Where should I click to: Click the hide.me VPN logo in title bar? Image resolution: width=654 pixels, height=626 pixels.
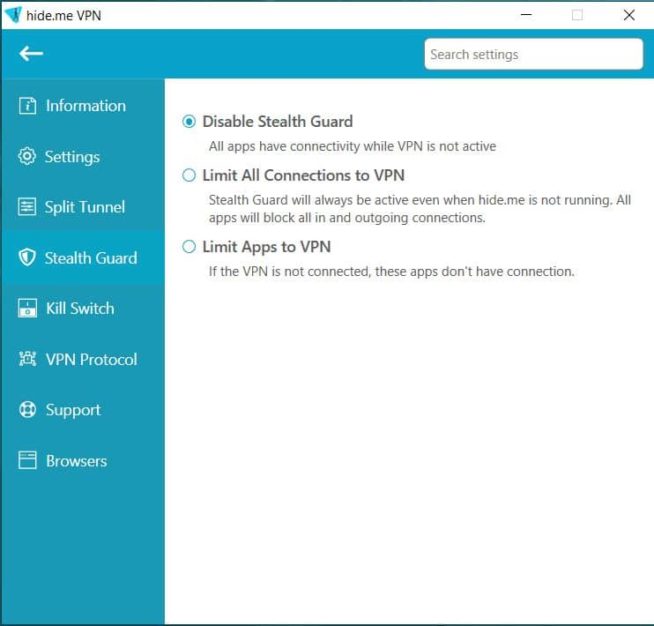click(13, 15)
